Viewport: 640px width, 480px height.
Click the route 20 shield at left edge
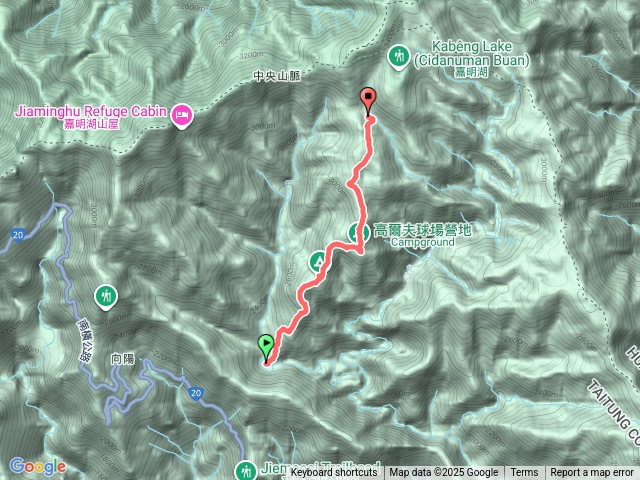pos(18,235)
